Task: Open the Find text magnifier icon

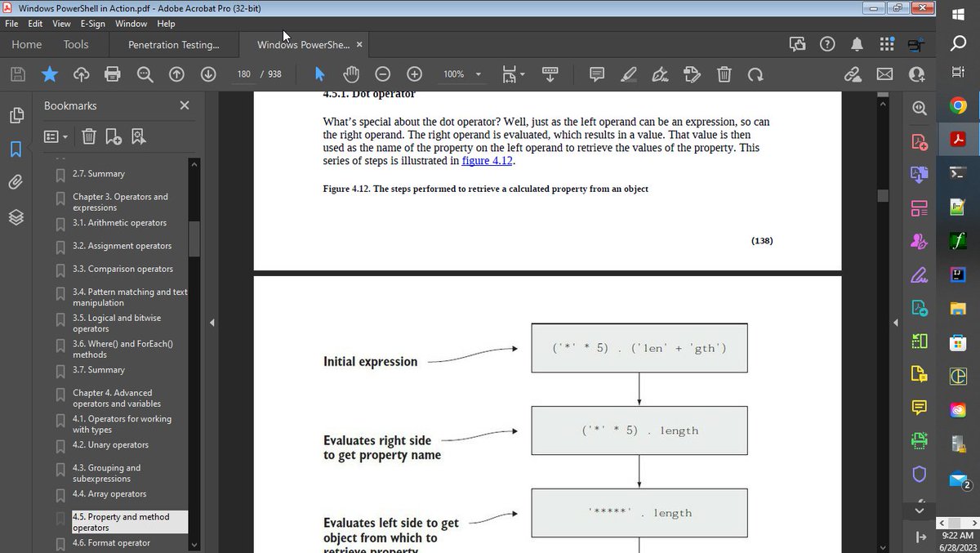Action: pos(145,74)
